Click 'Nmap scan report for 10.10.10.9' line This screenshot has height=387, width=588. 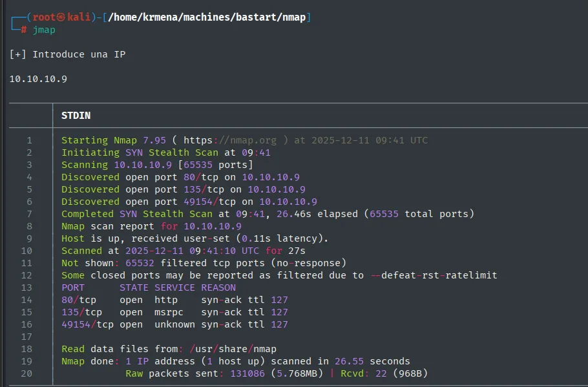(151, 227)
